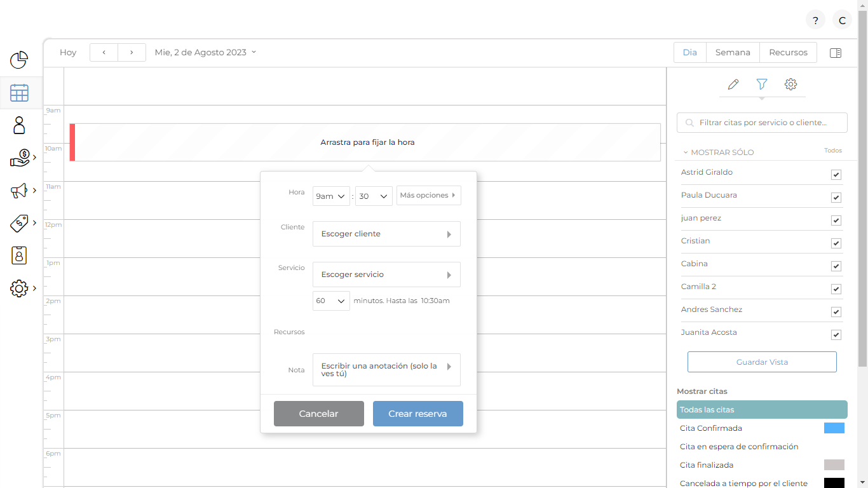This screenshot has width=868, height=488.
Task: Open the price tag promotions sidebar icon
Action: (19, 223)
